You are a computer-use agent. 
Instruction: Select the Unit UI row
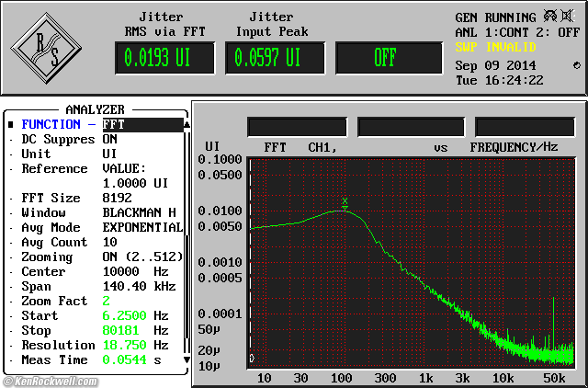pyautogui.click(x=92, y=154)
